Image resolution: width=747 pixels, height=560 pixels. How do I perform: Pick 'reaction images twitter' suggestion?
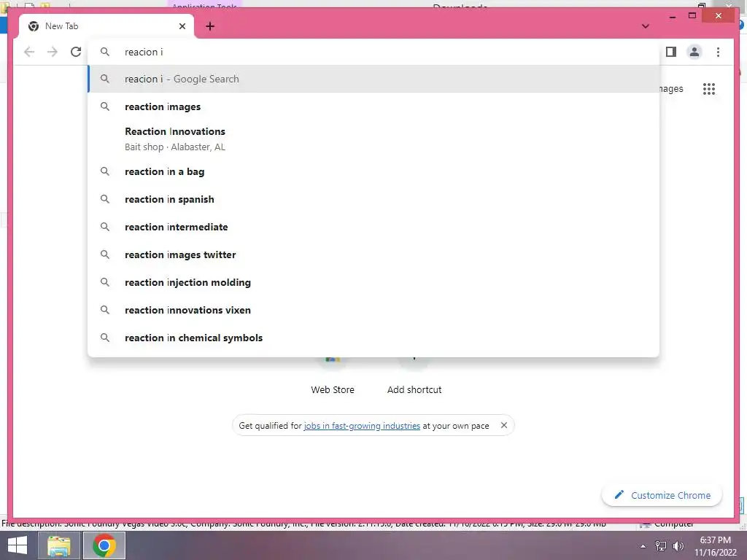[374, 254]
